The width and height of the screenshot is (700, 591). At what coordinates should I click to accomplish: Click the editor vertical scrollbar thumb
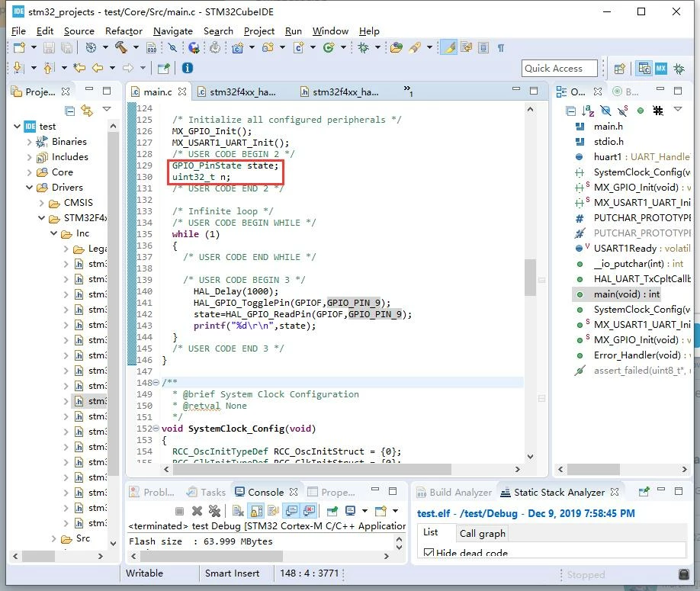(x=530, y=278)
